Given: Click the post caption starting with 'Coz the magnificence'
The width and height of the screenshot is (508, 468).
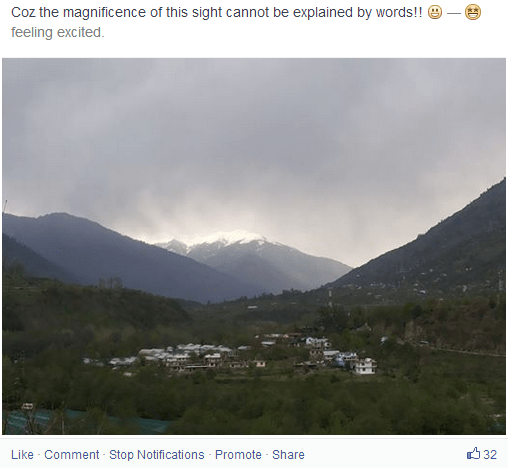Looking at the screenshot, I should (x=217, y=13).
